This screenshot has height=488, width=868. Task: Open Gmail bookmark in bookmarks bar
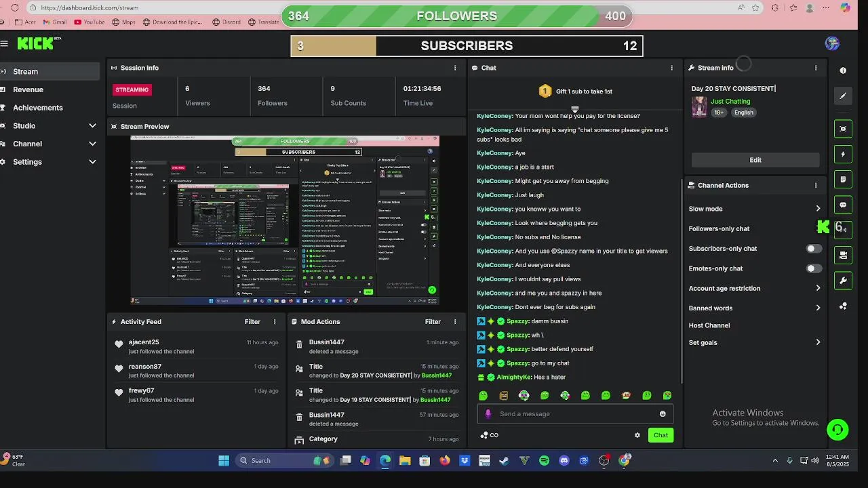54,22
